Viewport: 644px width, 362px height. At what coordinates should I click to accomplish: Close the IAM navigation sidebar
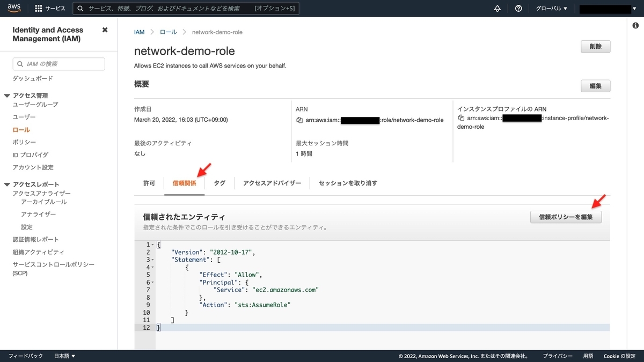tap(105, 30)
